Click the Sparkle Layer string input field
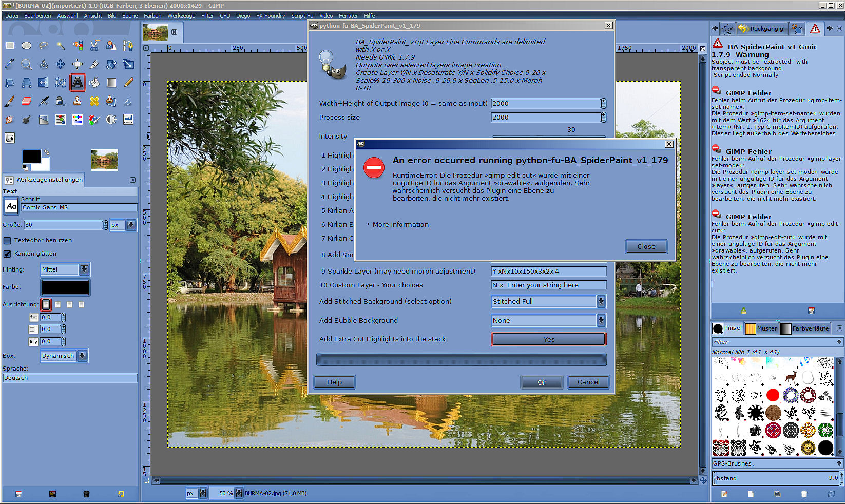This screenshot has width=845, height=504. click(548, 271)
